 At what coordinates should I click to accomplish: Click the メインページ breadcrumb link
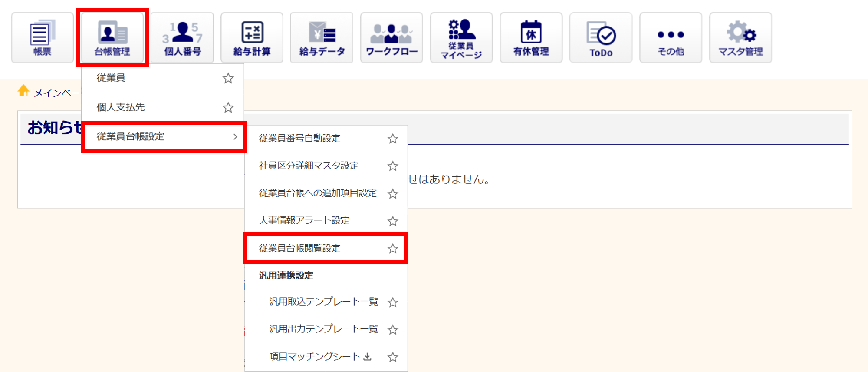click(x=56, y=93)
